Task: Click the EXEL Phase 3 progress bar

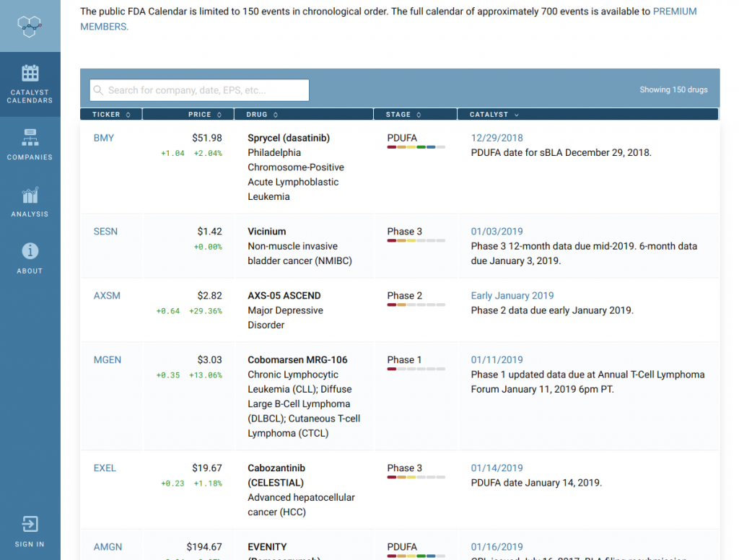Action: pyautogui.click(x=416, y=477)
